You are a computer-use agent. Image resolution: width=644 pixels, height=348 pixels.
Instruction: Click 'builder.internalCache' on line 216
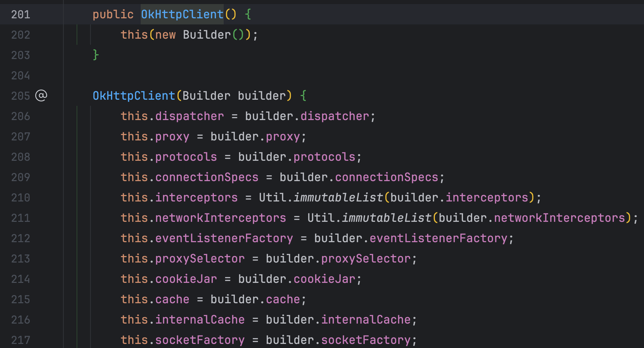(x=338, y=320)
